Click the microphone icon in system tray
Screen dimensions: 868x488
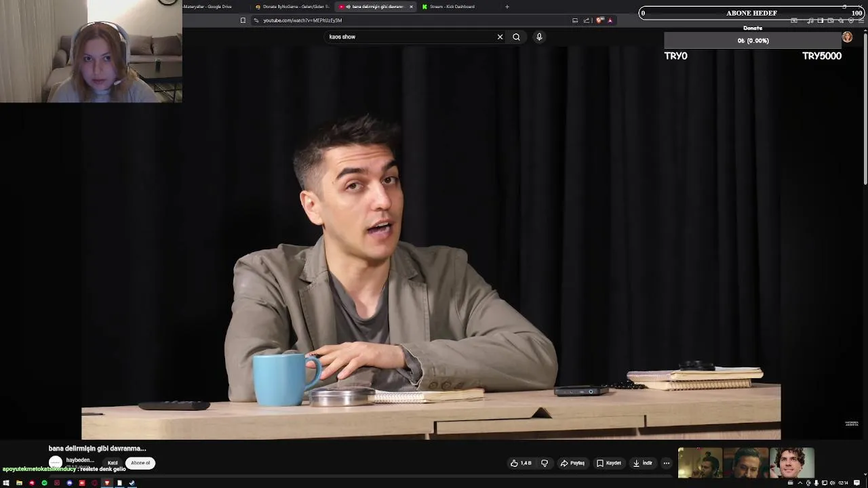[x=816, y=483]
